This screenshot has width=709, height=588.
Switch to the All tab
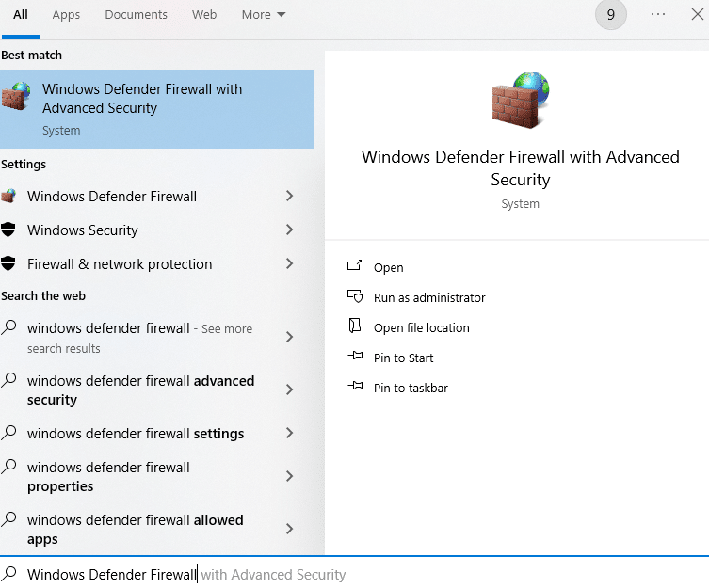(21, 15)
